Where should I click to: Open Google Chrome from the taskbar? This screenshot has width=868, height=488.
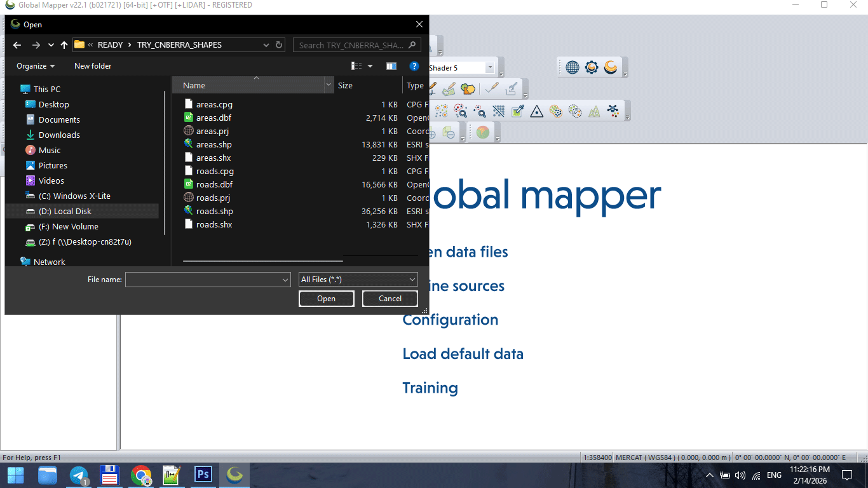(x=140, y=475)
